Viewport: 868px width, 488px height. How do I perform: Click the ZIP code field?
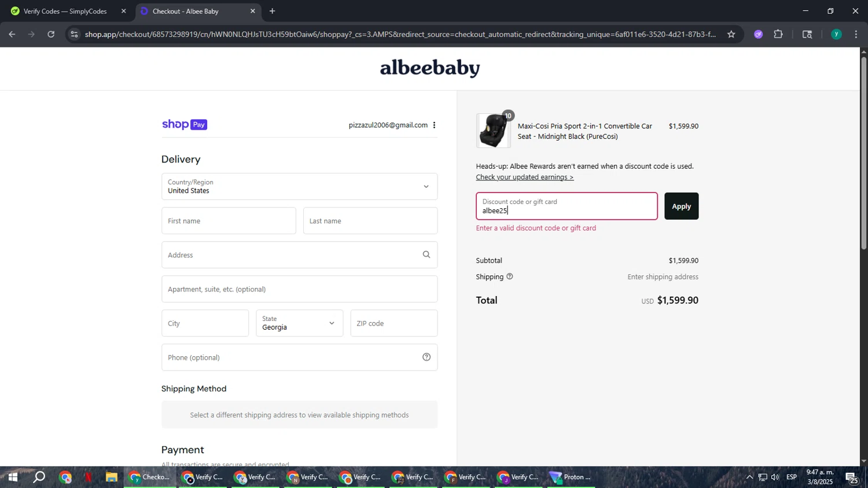(x=394, y=323)
